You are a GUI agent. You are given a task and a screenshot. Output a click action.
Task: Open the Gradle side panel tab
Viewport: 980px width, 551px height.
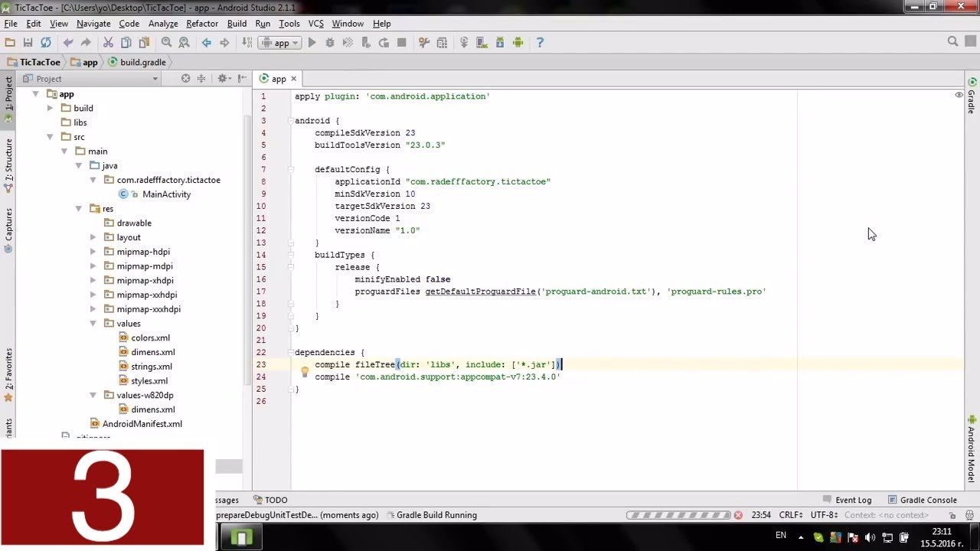point(972,96)
